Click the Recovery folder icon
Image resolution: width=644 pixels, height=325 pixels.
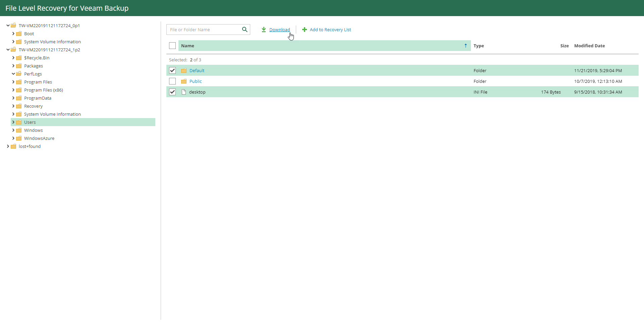click(x=19, y=106)
